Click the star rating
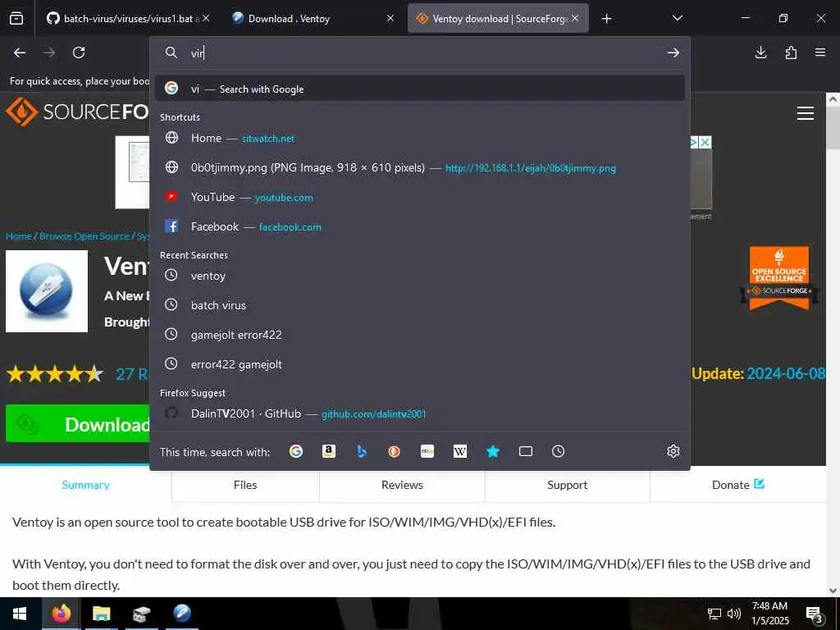The height and width of the screenshot is (630, 840). click(x=55, y=373)
